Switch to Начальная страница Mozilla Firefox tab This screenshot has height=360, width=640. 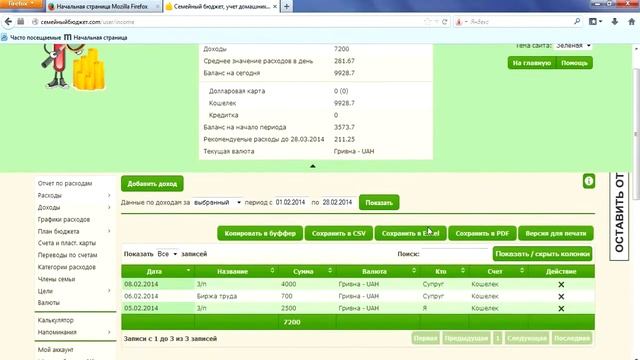point(102,7)
